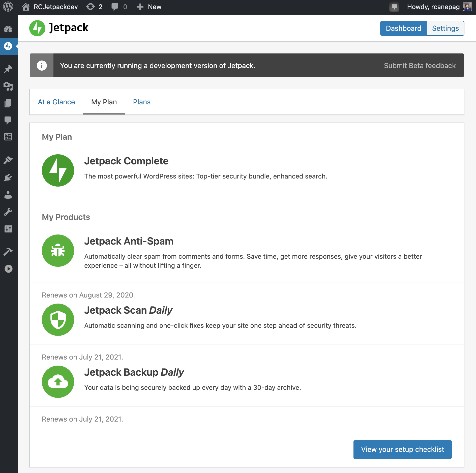The height and width of the screenshot is (473, 476).
Task: Open the Posts pushpin sidebar icon
Action: [x=8, y=69]
